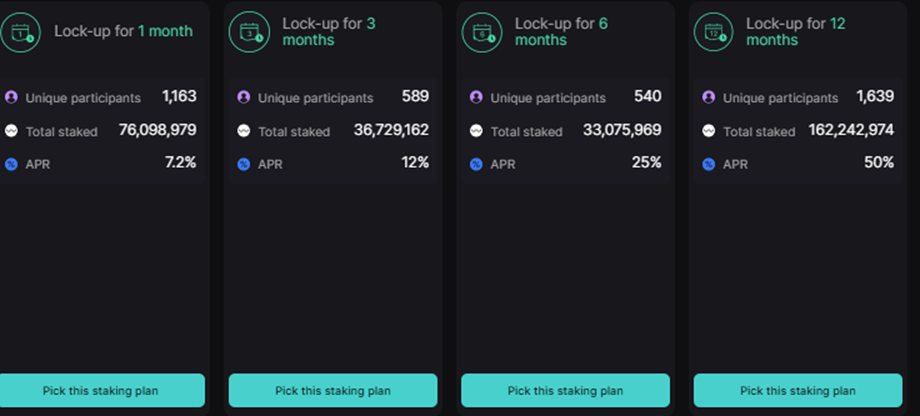Click the 50% APR value
920x416 pixels.
(x=878, y=163)
